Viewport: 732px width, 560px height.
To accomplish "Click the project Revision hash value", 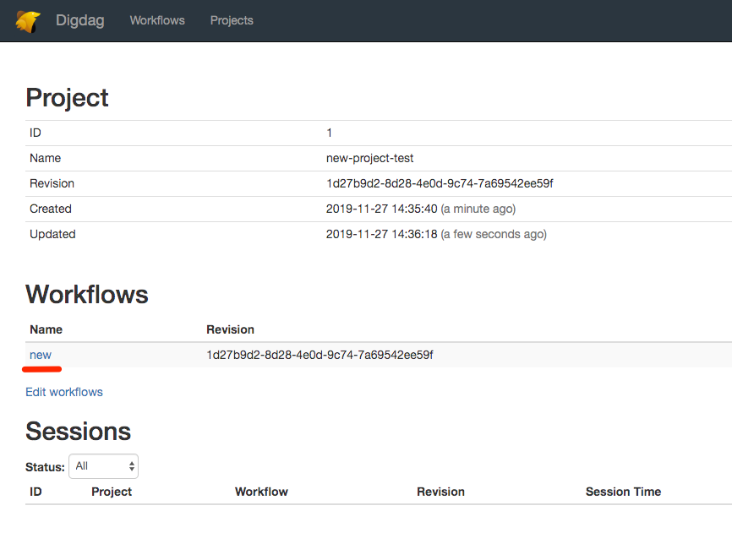I will pos(439,183).
